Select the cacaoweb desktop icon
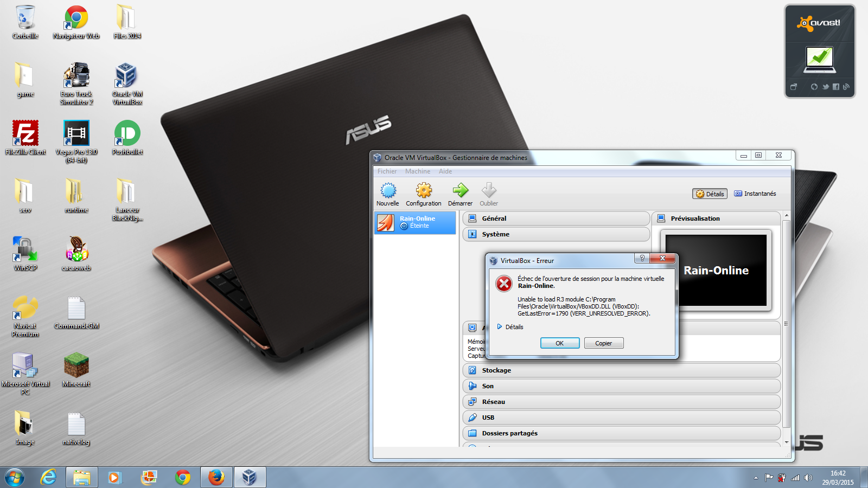 click(76, 254)
